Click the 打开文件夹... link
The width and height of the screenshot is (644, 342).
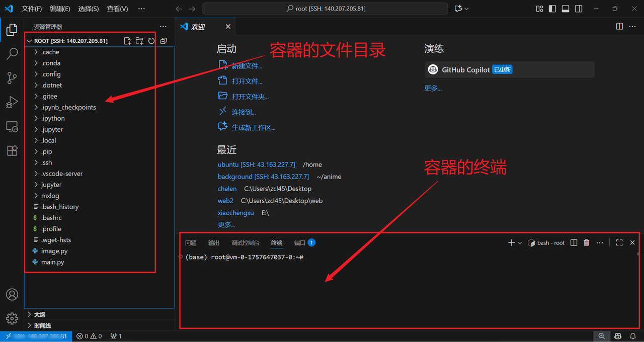[250, 97]
